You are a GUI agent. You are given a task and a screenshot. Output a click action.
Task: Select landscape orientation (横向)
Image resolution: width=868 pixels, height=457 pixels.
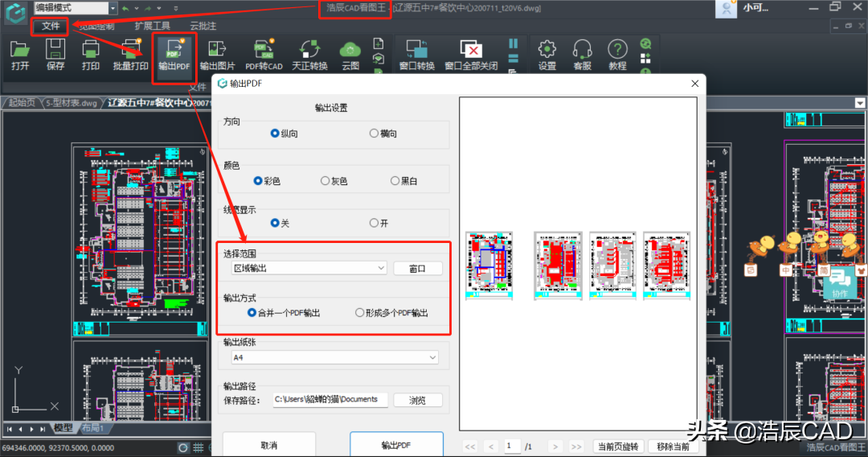(383, 134)
